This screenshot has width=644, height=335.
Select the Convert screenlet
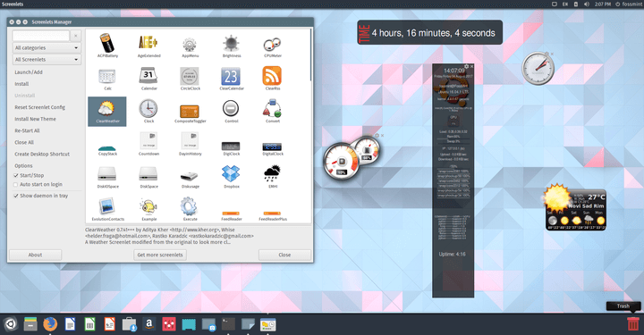pos(272,111)
